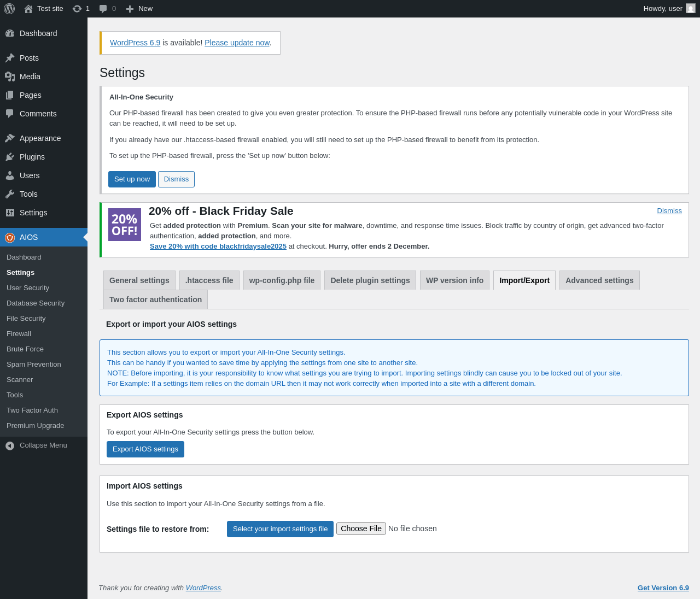The image size is (700, 599).
Task: Open the WordPress link in footer
Action: point(203,588)
